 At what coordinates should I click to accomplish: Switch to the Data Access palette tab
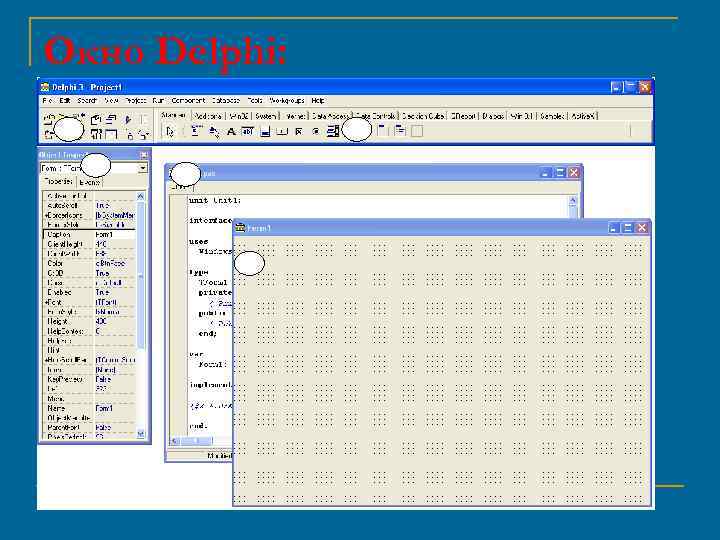click(x=329, y=116)
